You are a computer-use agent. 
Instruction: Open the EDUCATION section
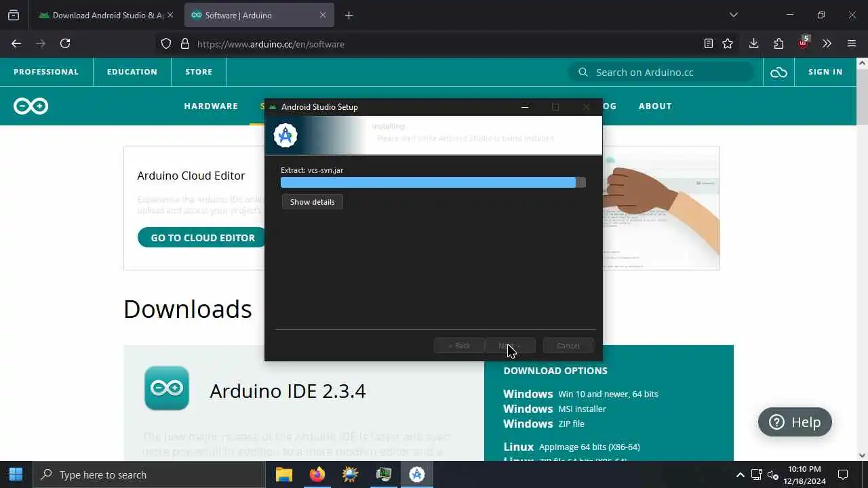(132, 72)
